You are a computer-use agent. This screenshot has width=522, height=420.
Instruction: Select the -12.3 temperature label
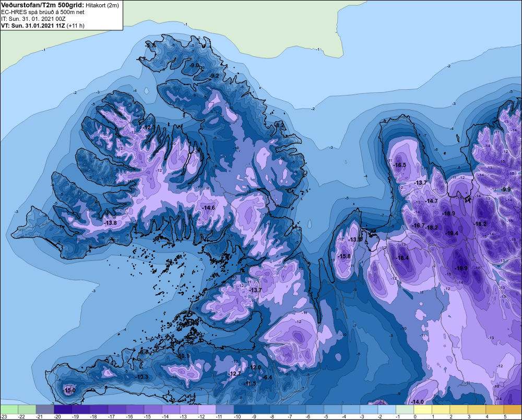pos(149,127)
